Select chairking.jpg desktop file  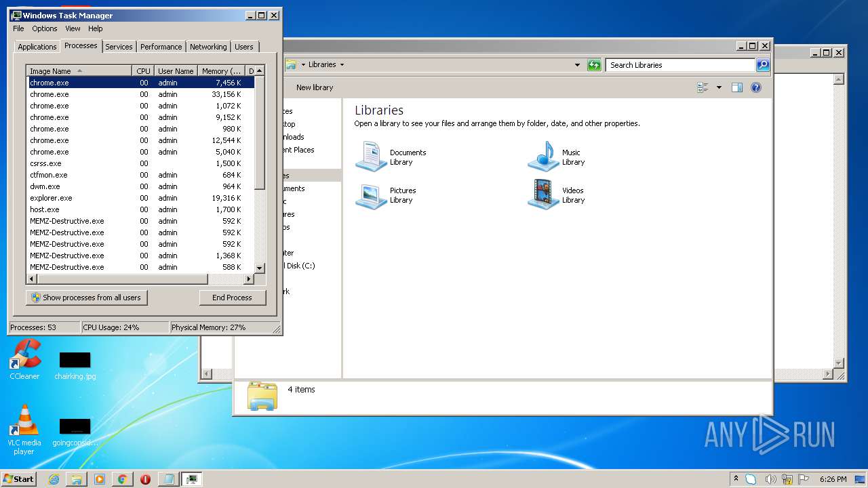[x=75, y=366]
